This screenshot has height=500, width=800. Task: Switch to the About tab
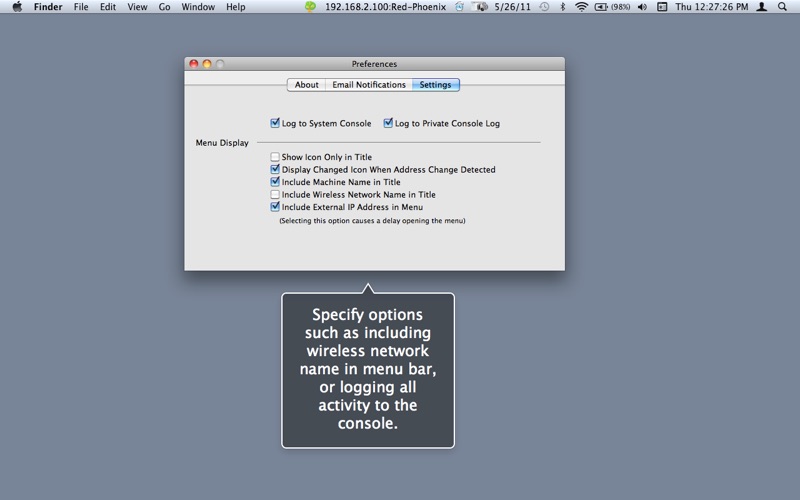(x=306, y=85)
